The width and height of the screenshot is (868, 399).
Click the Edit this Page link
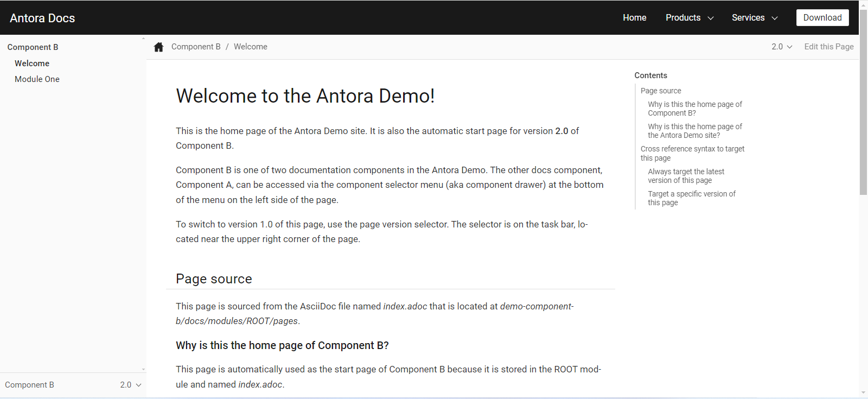829,47
